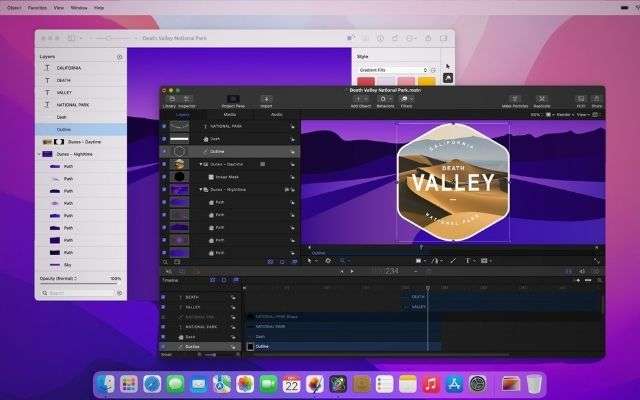Screen dimensions: 640x400
Task: Open Window menu in menu bar
Action: [x=79, y=8]
